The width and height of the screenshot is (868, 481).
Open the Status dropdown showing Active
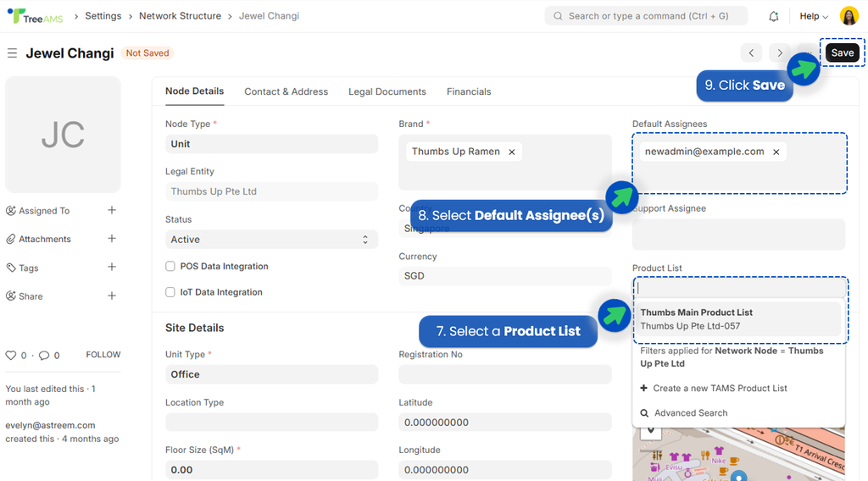[271, 240]
